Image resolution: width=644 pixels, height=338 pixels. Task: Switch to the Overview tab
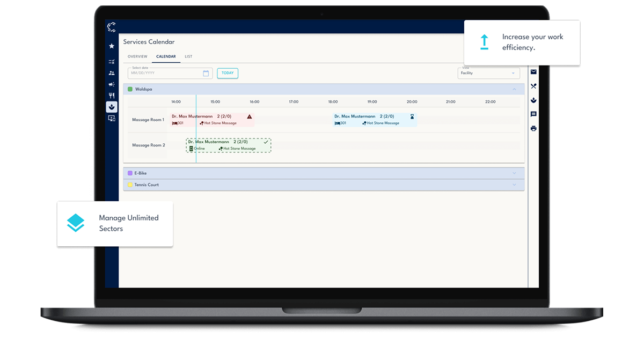pos(137,56)
